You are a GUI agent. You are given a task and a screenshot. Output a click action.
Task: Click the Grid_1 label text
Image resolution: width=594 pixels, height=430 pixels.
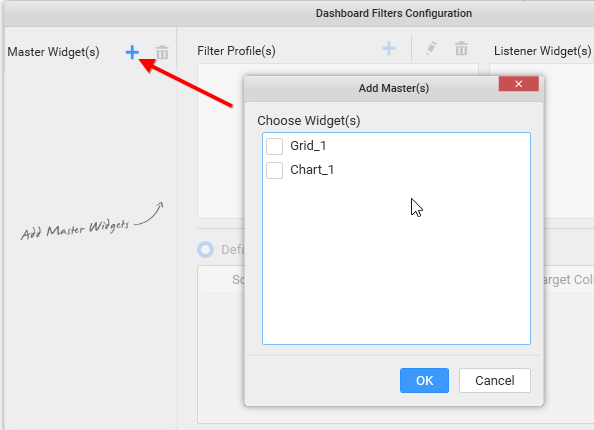click(x=308, y=146)
